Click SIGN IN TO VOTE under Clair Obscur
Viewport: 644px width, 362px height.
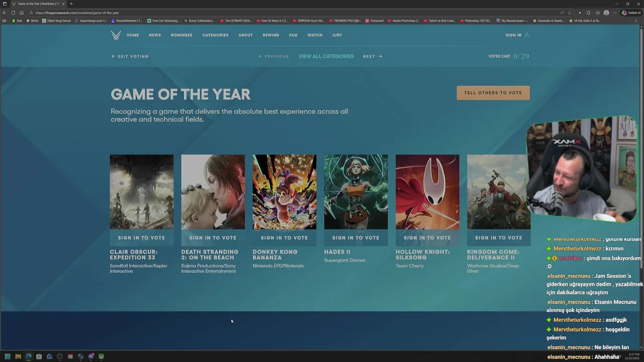[x=141, y=238]
